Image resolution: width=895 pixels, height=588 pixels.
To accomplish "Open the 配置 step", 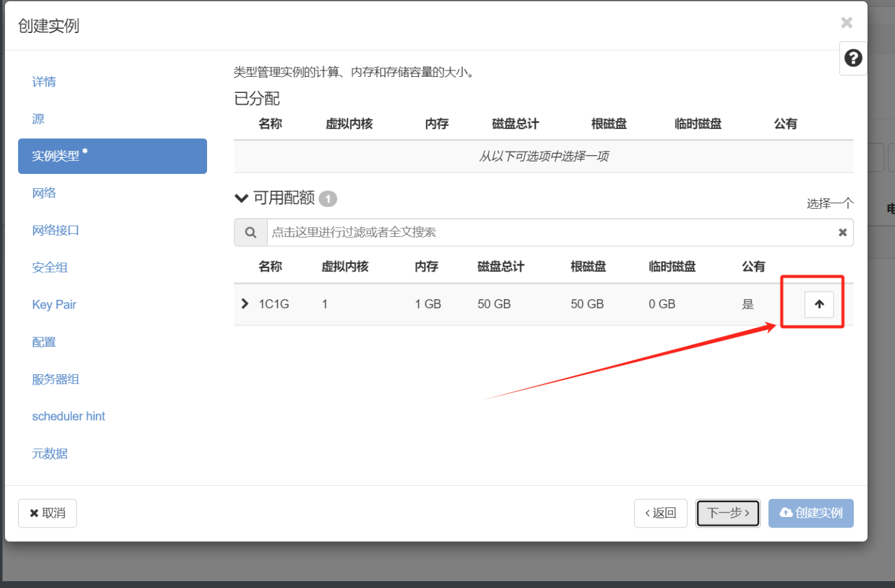I will (44, 342).
